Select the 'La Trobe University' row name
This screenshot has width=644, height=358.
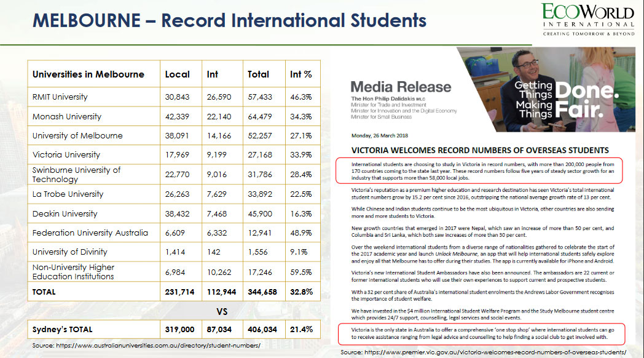pos(68,194)
